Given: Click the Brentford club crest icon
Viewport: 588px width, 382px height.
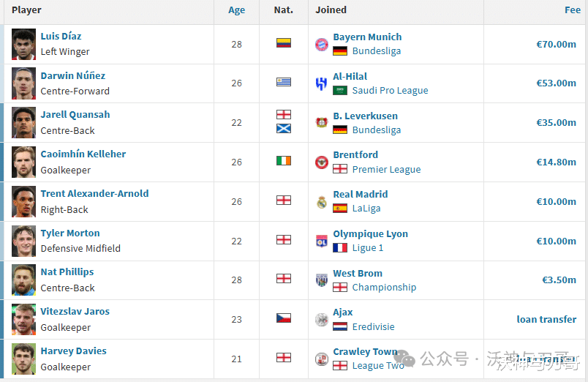Looking at the screenshot, I should click(321, 162).
